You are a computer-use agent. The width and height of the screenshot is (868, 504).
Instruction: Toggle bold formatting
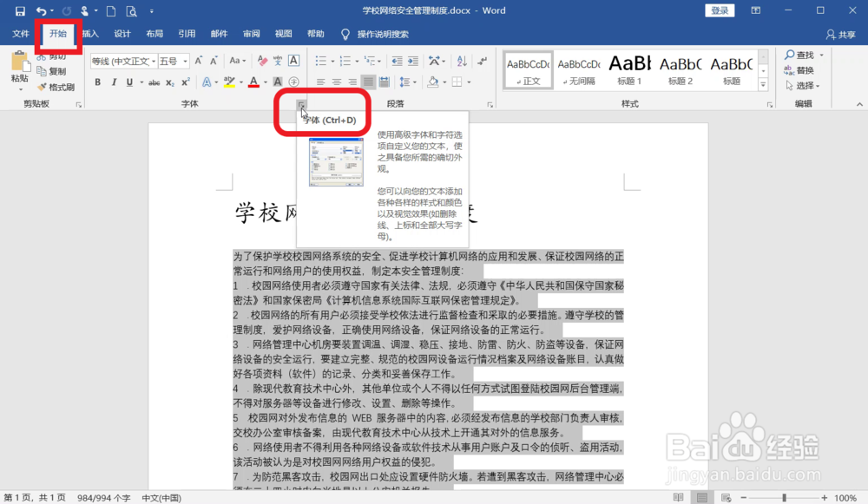pyautogui.click(x=98, y=82)
